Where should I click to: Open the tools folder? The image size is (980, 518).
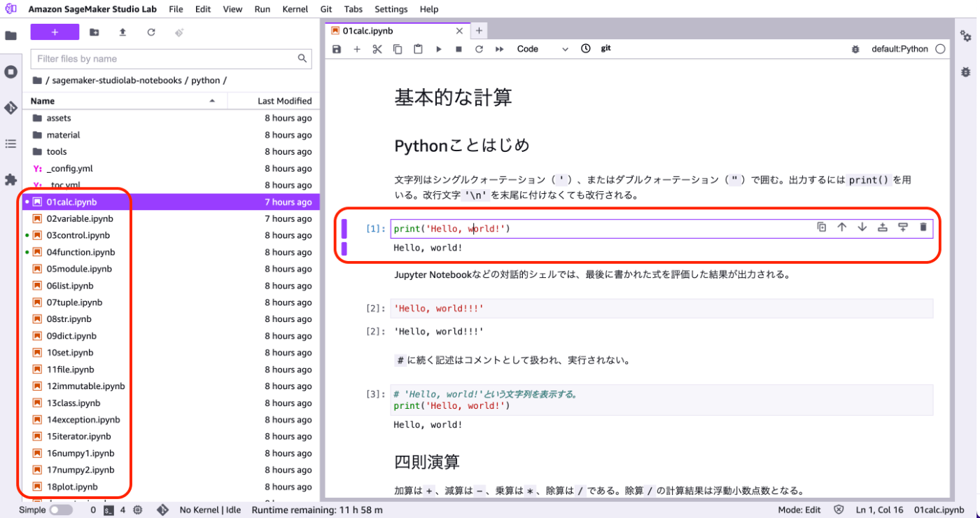(171, 152)
